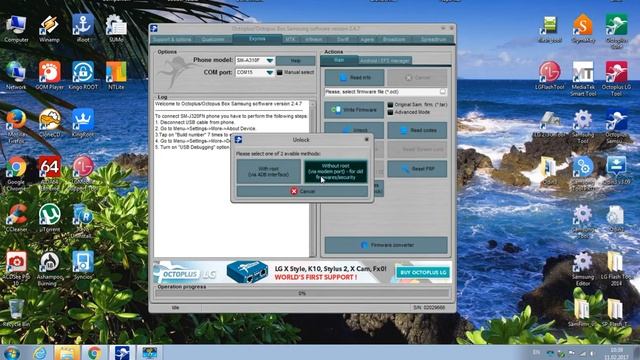Open the Android / EFS manager tab
Viewport: 640px width, 360px height.
[385, 61]
